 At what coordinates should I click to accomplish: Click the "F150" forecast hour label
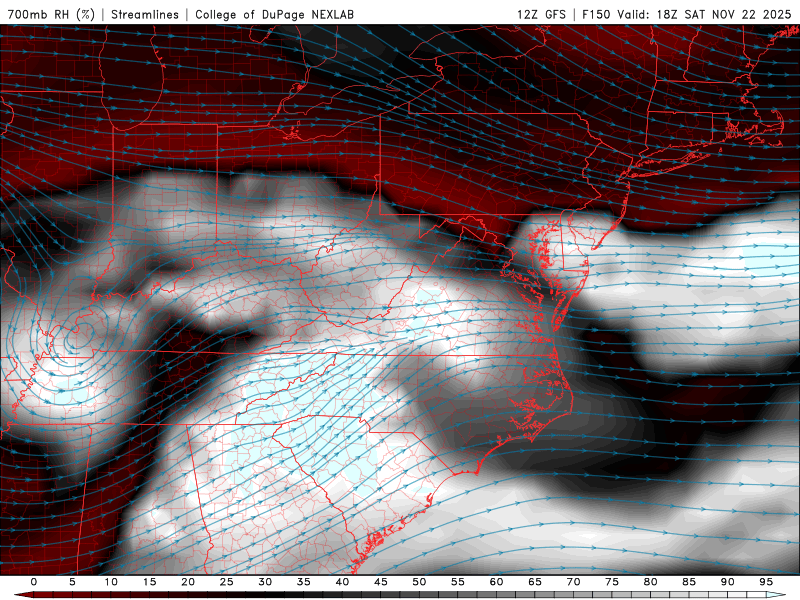597,14
